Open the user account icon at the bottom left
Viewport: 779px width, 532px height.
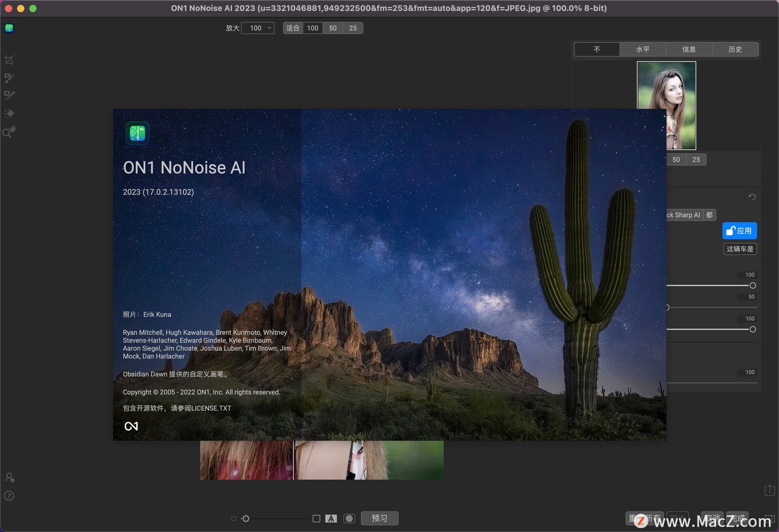point(9,477)
